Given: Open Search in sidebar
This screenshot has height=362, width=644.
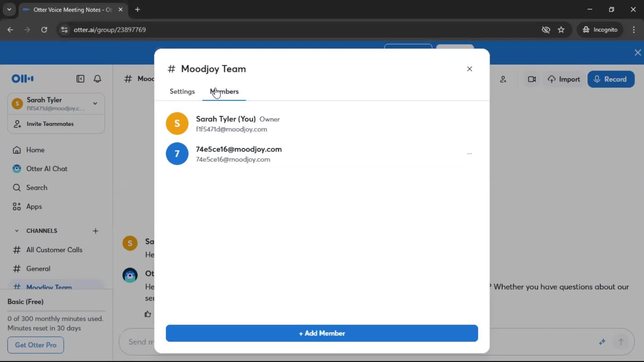Looking at the screenshot, I should 37,188.
